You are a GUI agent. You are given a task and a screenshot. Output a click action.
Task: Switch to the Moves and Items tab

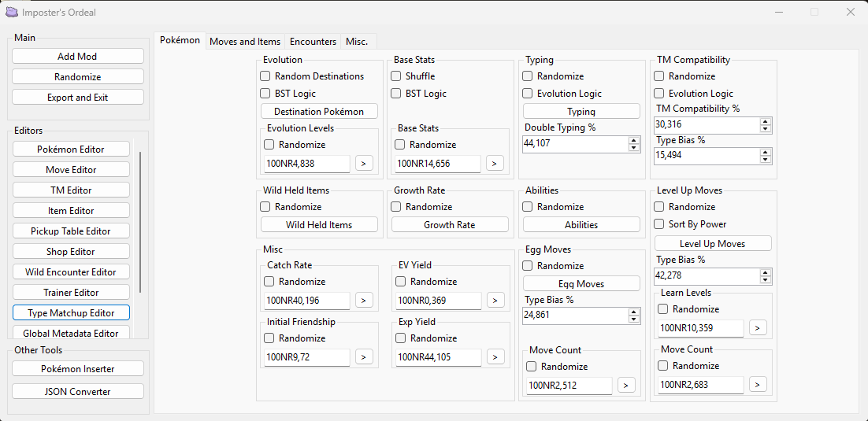pos(245,42)
